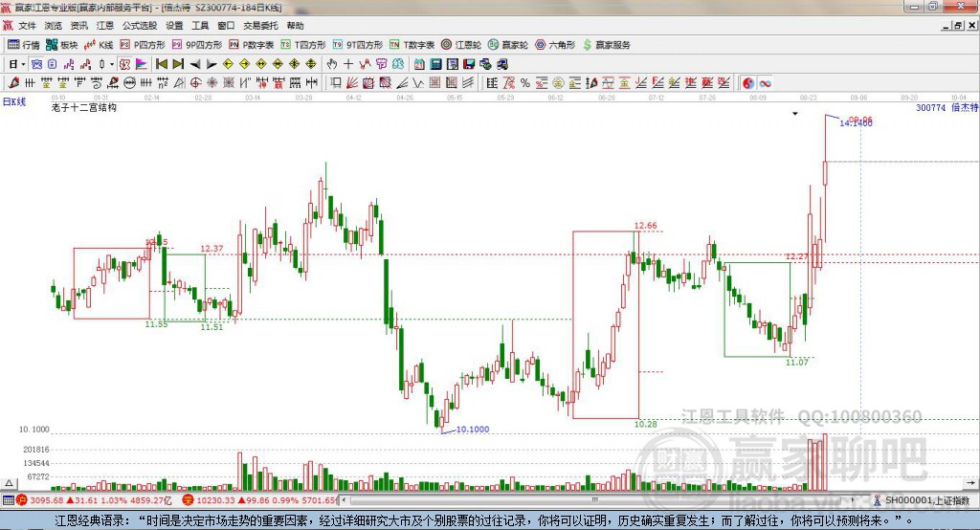This screenshot has height=530, width=980.
Task: Select the circled crosshair target tool
Action: 195,82
